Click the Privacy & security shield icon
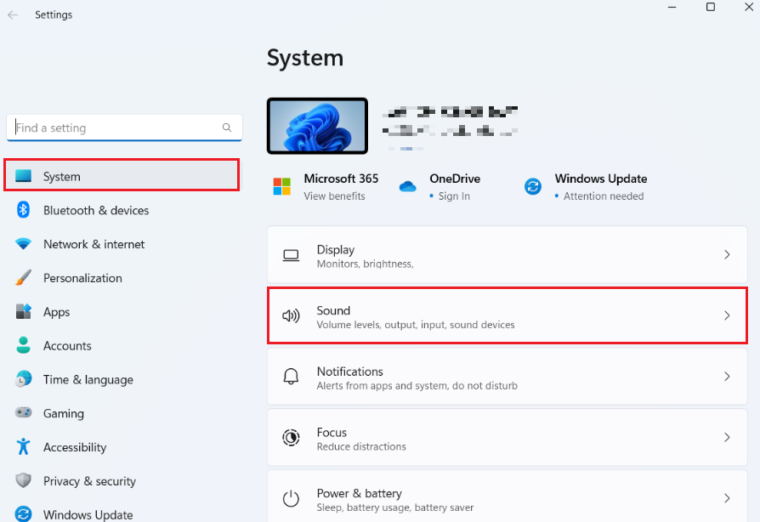The image size is (760, 522). pyautogui.click(x=23, y=480)
